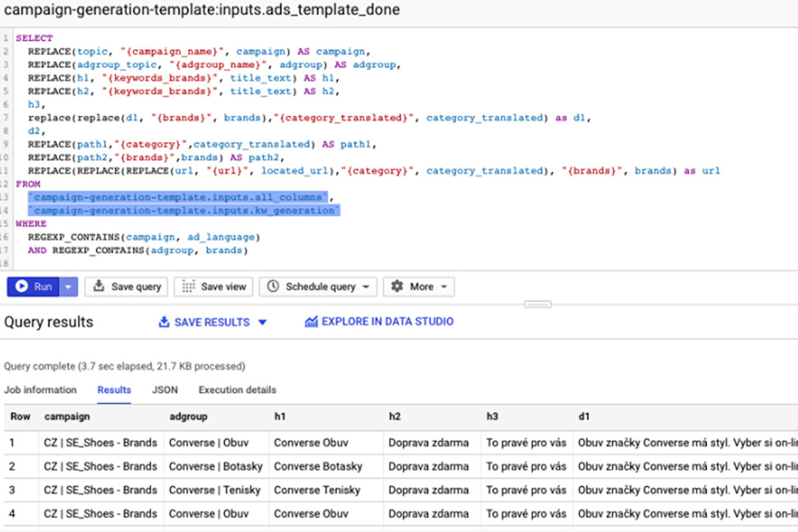The height and width of the screenshot is (532, 798).
Task: Click the play icon on Run button
Action: 21,286
